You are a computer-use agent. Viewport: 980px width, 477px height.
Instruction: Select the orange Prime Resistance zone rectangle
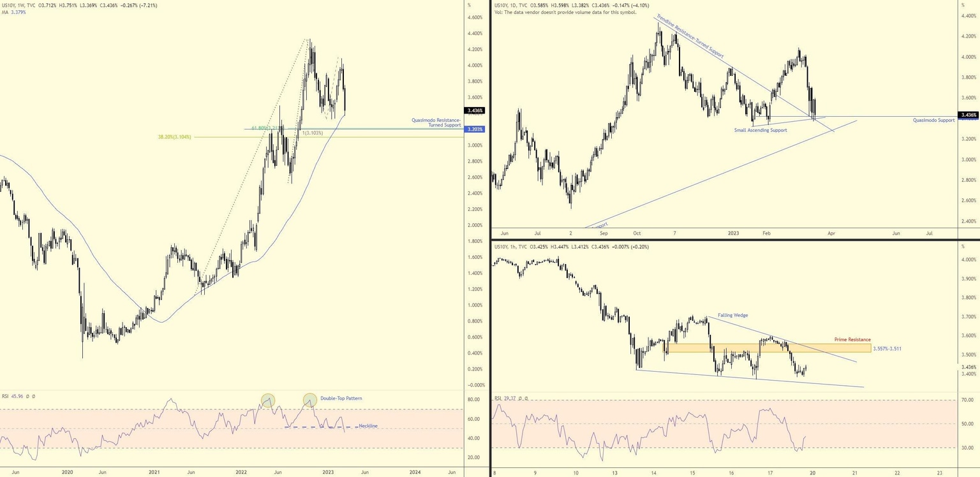click(x=769, y=348)
